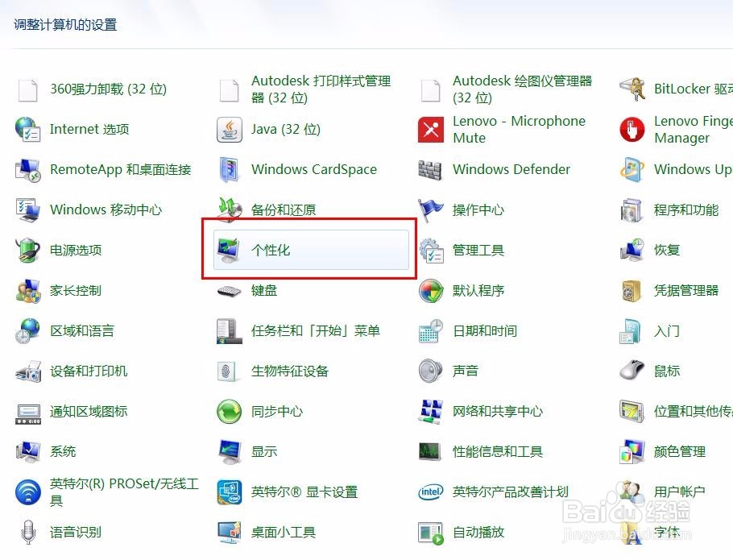Screen dimensions: 733x560
Task: Click the 任务栏和「开始」菜单 text link
Action: tap(316, 331)
